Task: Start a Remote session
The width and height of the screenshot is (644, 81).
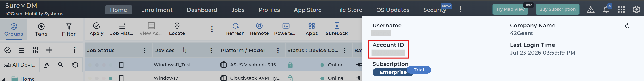Action: 259,29
